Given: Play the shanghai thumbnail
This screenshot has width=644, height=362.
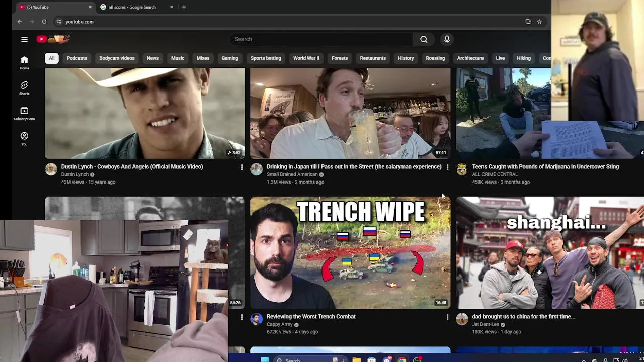Looking at the screenshot, I should pos(550,253).
